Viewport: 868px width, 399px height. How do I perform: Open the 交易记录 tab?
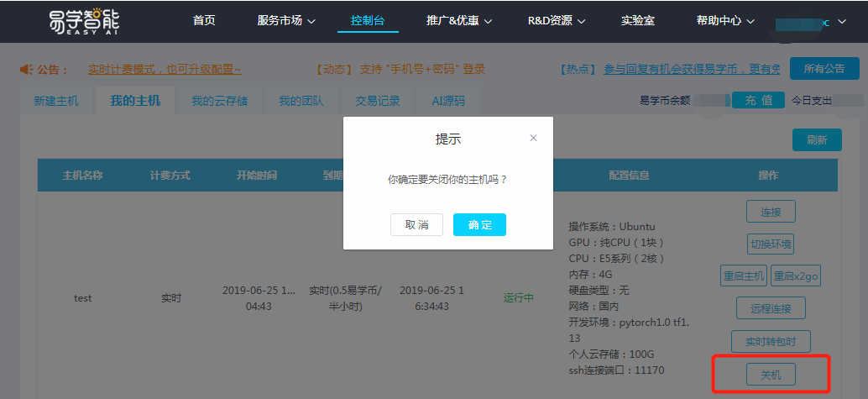[x=377, y=101]
